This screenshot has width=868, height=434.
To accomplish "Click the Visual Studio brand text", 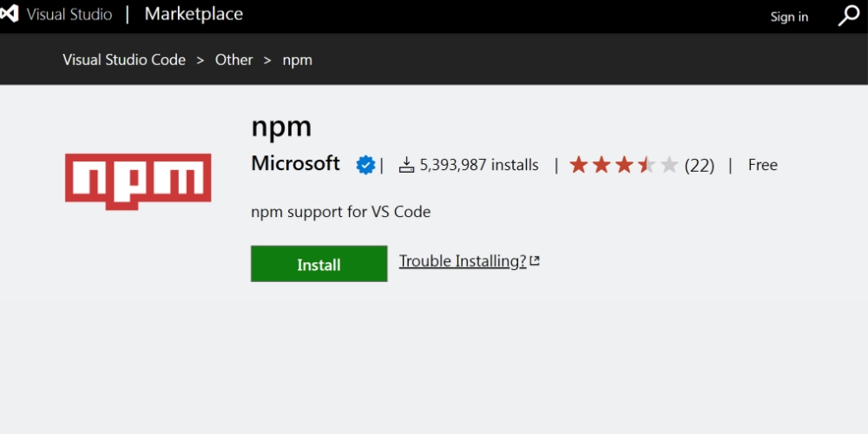I will coord(69,15).
